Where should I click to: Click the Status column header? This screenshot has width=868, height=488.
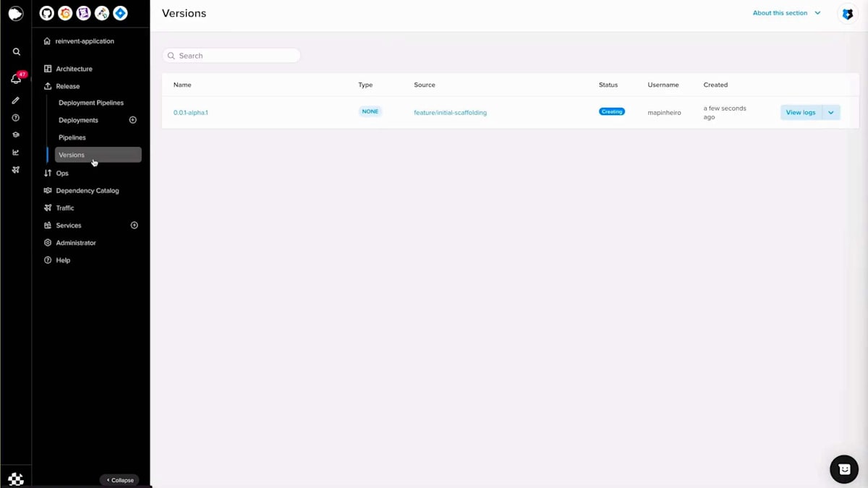[x=608, y=85]
